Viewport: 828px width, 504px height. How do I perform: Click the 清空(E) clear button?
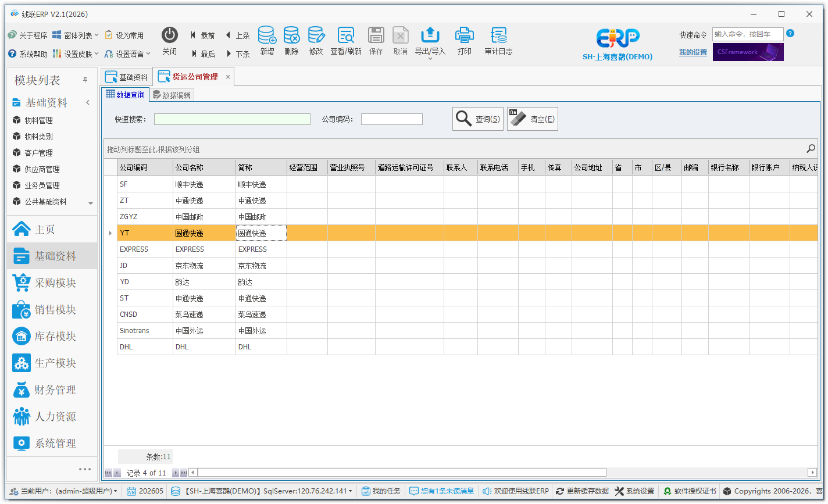click(x=533, y=119)
